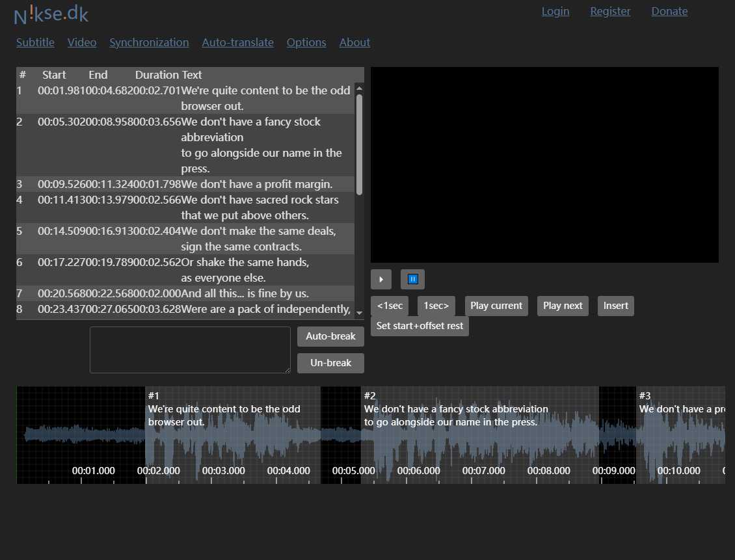Image resolution: width=735 pixels, height=560 pixels.
Task: Go to the Donate page link
Action: tap(669, 11)
